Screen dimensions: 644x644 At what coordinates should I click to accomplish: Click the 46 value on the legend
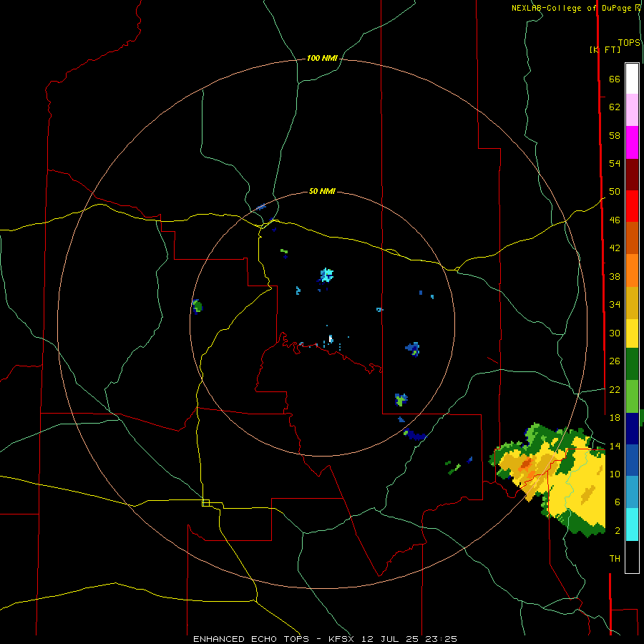click(x=615, y=220)
